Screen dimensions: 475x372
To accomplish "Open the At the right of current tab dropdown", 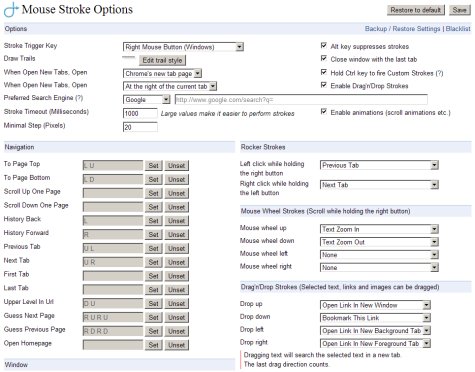I will 170,87.
